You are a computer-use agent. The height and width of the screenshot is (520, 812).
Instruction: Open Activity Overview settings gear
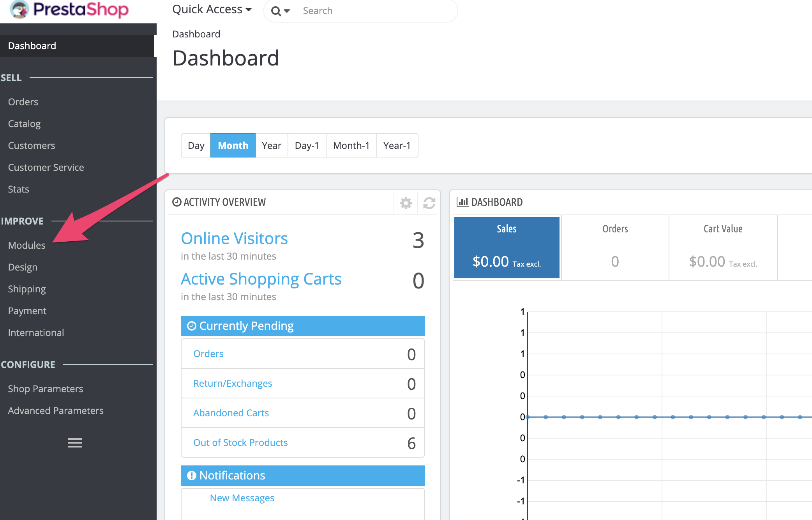406,203
